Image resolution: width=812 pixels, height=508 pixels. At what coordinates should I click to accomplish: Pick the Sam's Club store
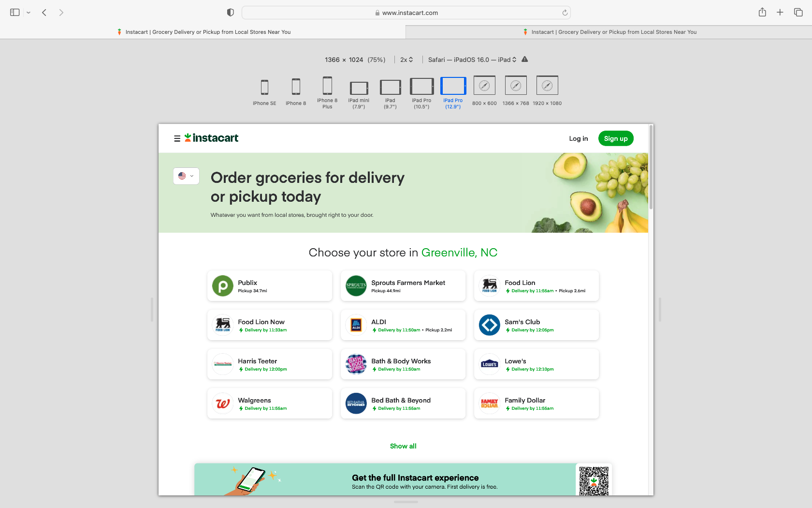[536, 325]
